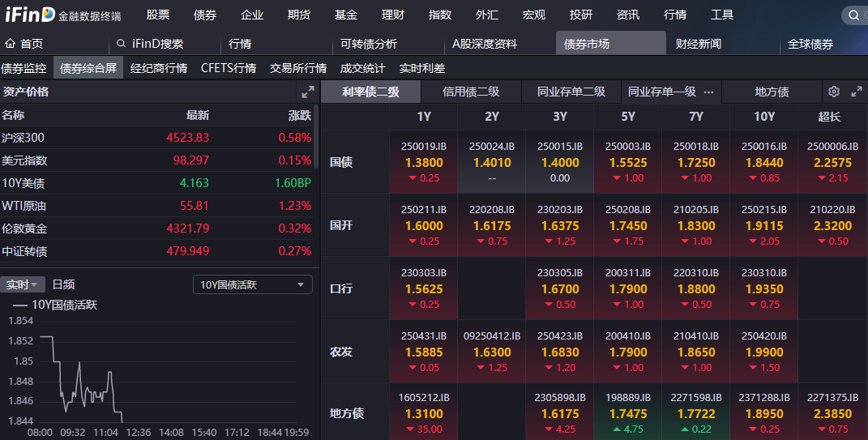Switch to 同业存单一级 panel tab
The image size is (868, 440).
662,92
